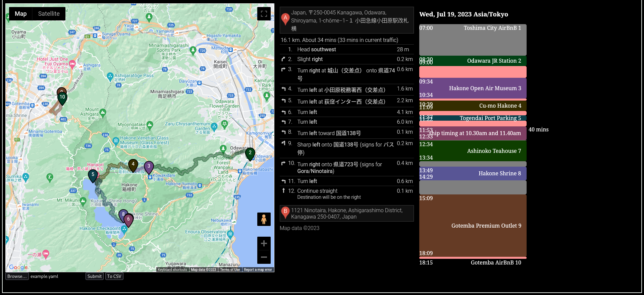
Task: Open Google logo link on map
Action: click(18, 267)
